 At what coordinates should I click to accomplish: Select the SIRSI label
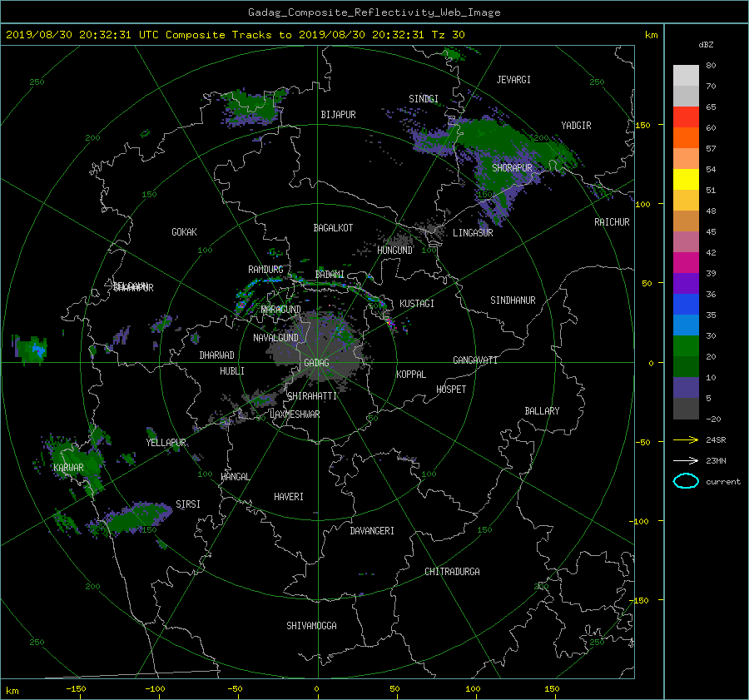tap(188, 504)
